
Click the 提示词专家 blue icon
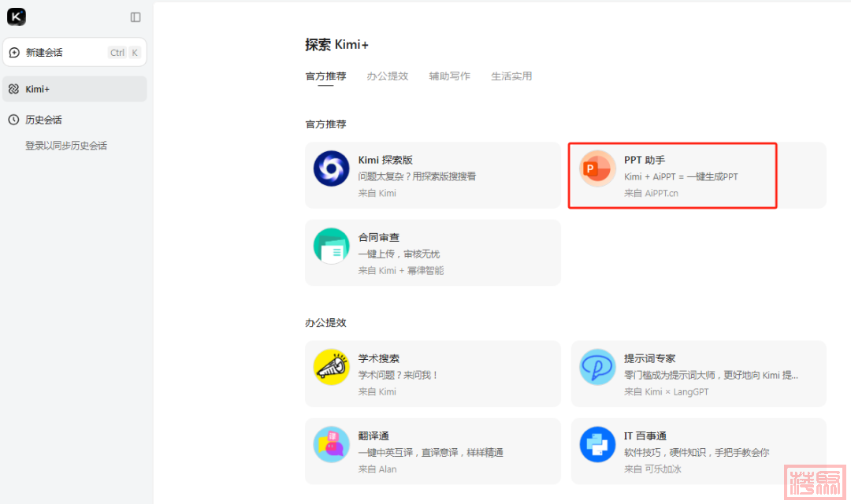point(597,367)
